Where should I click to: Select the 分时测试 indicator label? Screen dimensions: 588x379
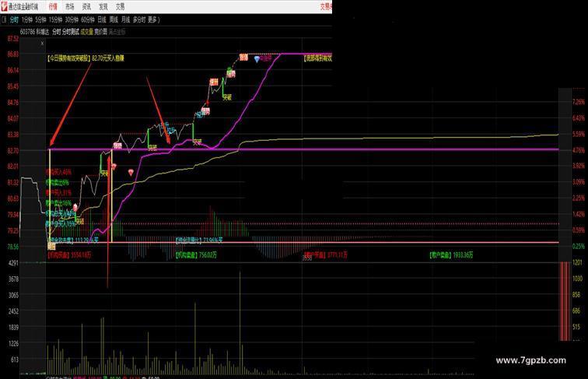pyautogui.click(x=71, y=32)
